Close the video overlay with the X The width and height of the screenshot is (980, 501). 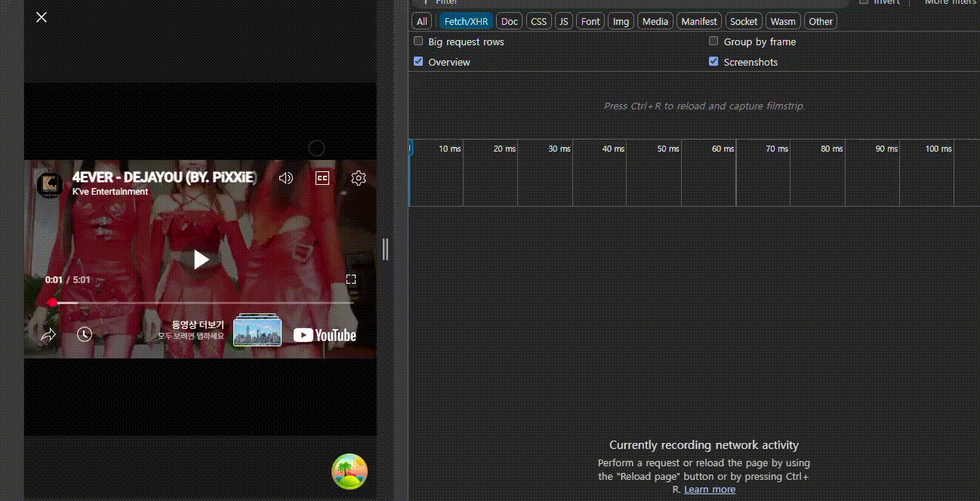tap(42, 17)
